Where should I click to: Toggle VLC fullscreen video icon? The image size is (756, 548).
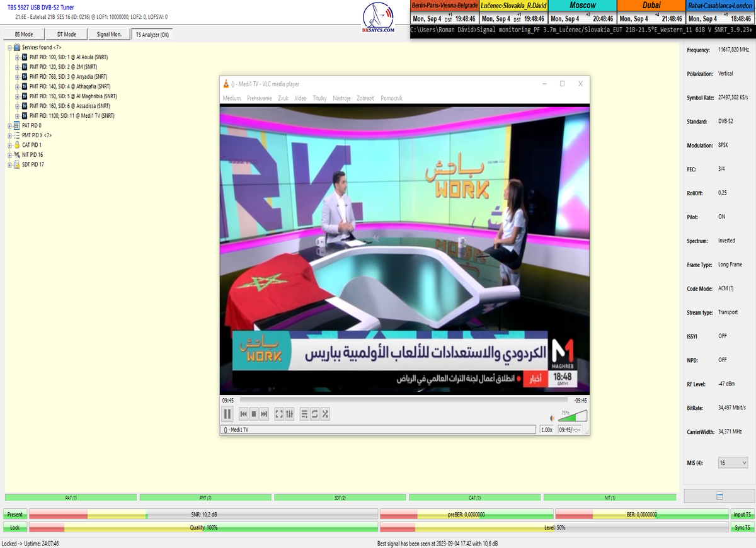click(x=279, y=414)
